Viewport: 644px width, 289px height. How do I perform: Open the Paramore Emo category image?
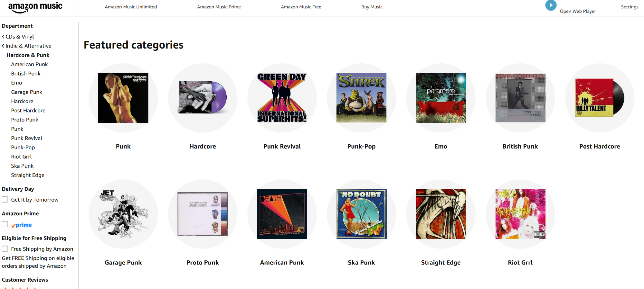[x=441, y=98]
